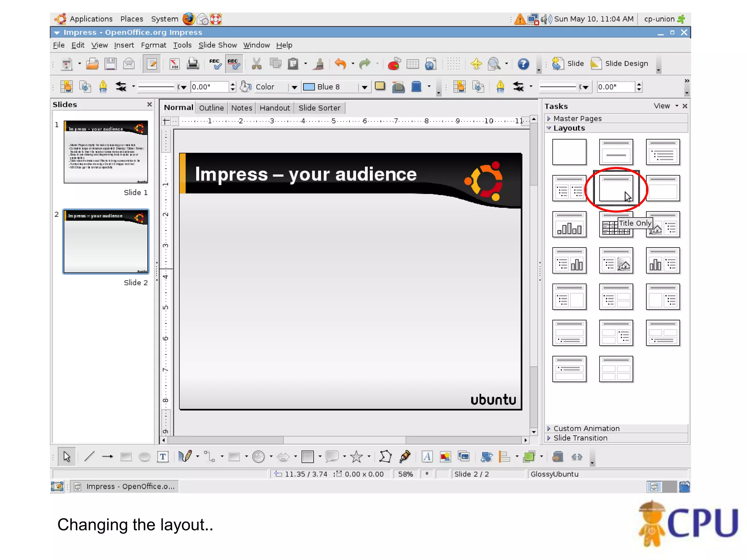Select the Title, Chart layout thumbnail
The width and height of the screenshot is (747, 560).
(569, 224)
